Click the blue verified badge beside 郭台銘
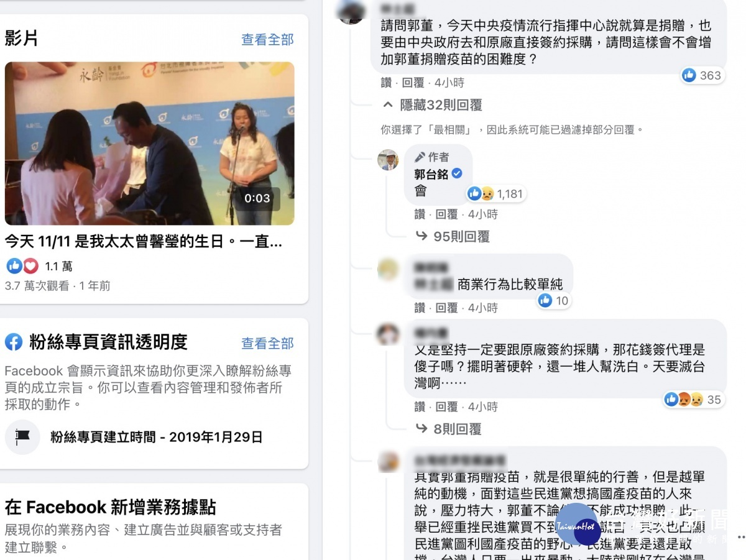Screen dimensions: 746x560 click(x=457, y=174)
